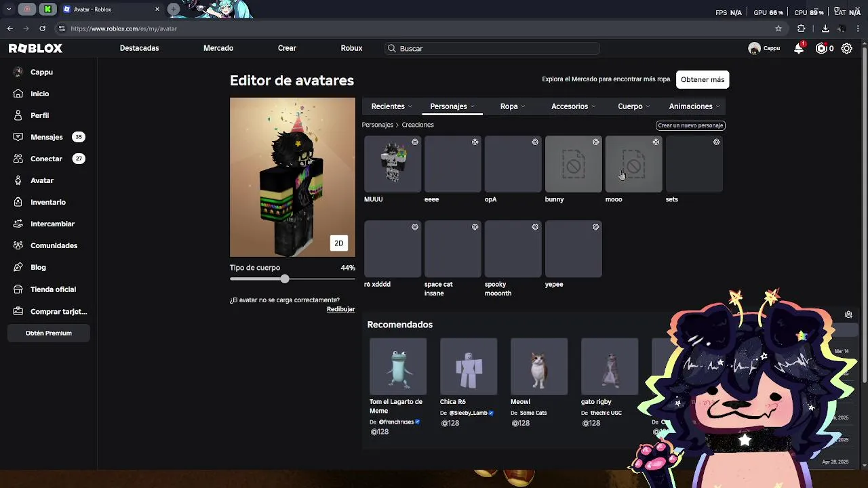The height and width of the screenshot is (488, 868).
Task: Open the settings gear in Roblox header
Action: point(847,48)
